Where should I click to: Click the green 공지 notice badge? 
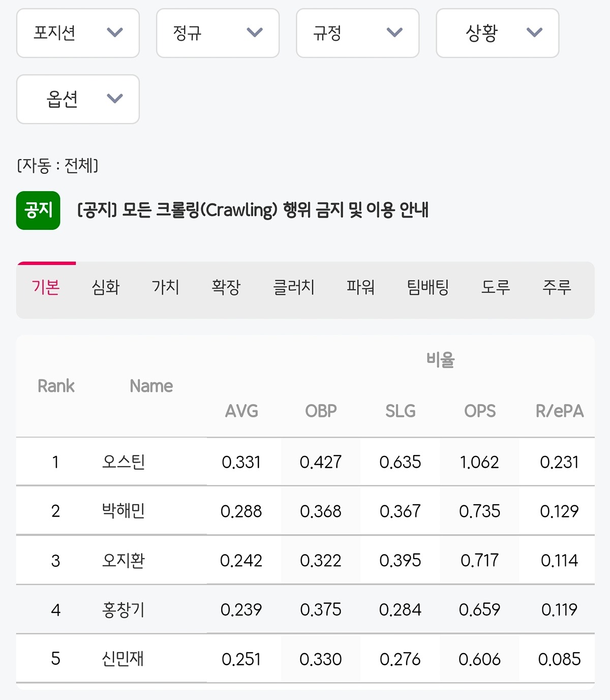tap(38, 210)
